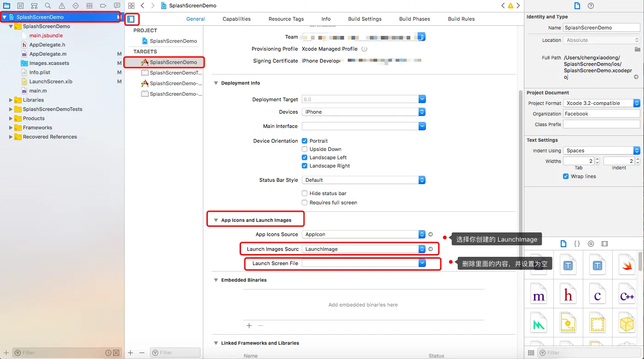This screenshot has height=359, width=644.
Task: Open the Test navigator diamond icon
Action: (x=75, y=6)
